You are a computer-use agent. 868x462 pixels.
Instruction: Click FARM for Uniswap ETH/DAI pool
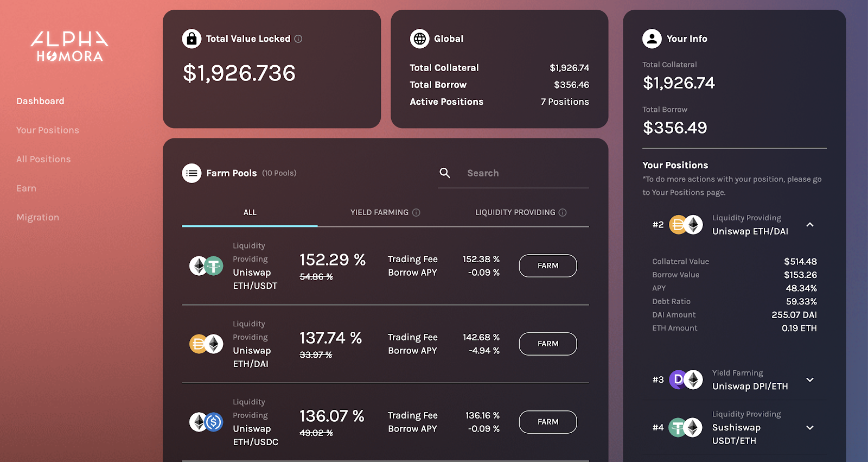pos(548,344)
